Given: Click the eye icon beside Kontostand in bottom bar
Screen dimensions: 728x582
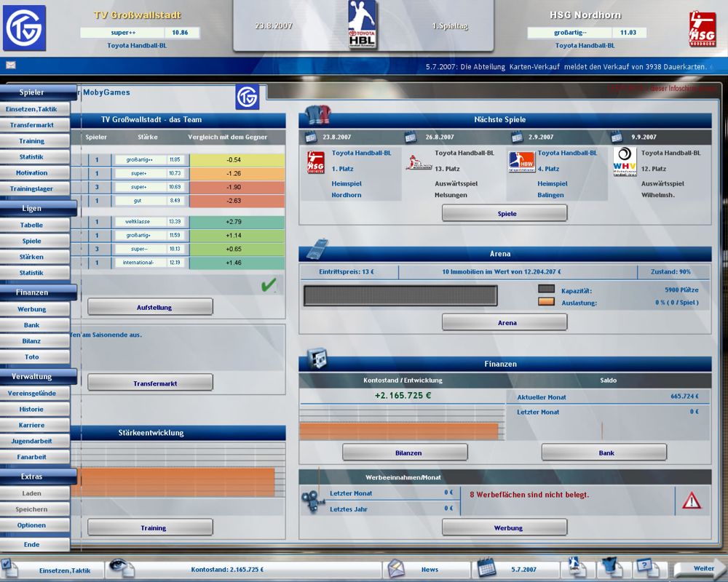Looking at the screenshot, I should pyautogui.click(x=120, y=568).
